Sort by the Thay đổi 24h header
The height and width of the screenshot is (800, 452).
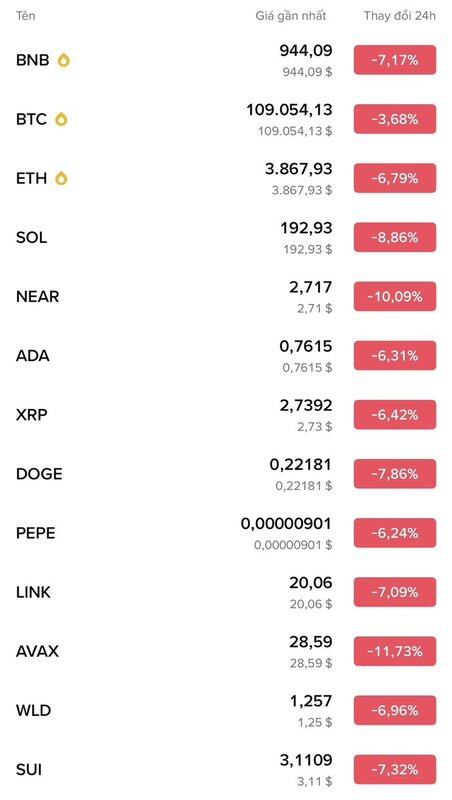pyautogui.click(x=400, y=16)
